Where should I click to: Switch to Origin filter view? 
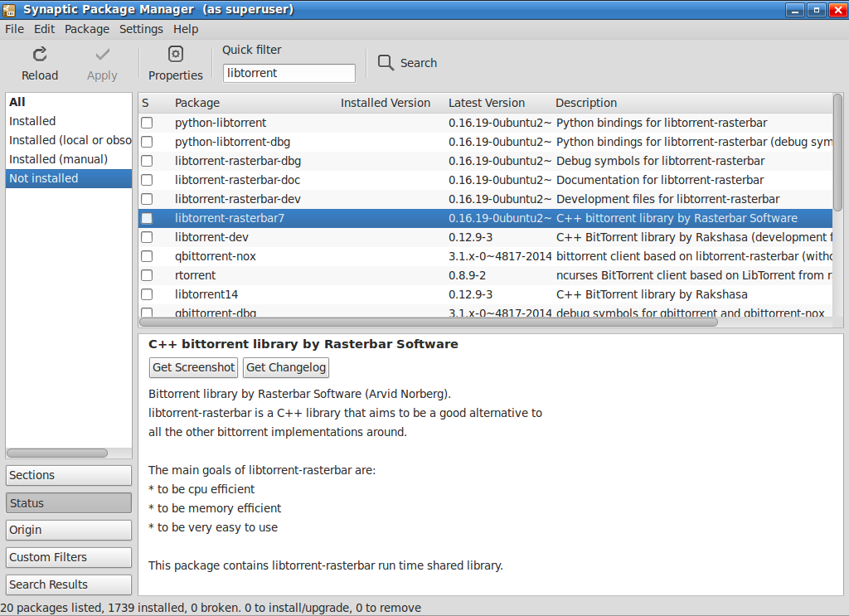(x=69, y=530)
